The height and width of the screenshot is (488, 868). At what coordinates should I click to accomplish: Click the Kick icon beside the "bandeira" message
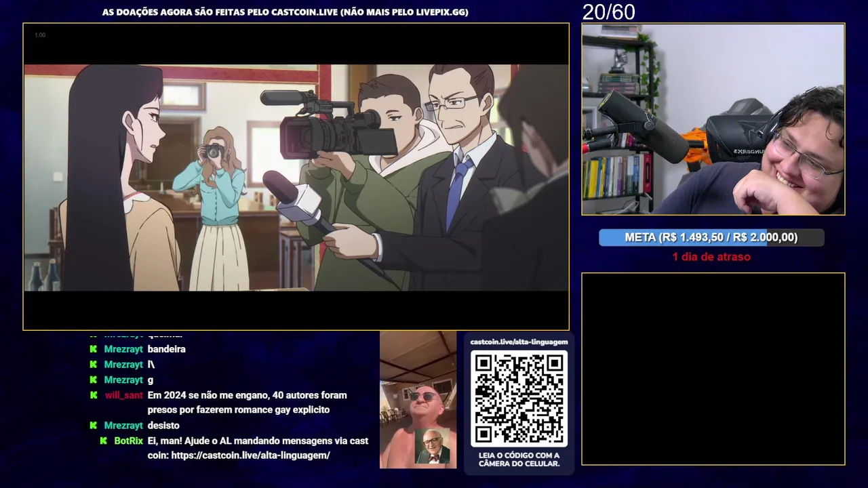click(x=94, y=349)
